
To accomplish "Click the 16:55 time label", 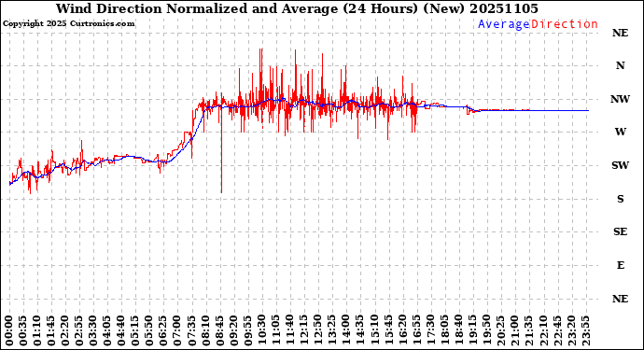I will (416, 331).
